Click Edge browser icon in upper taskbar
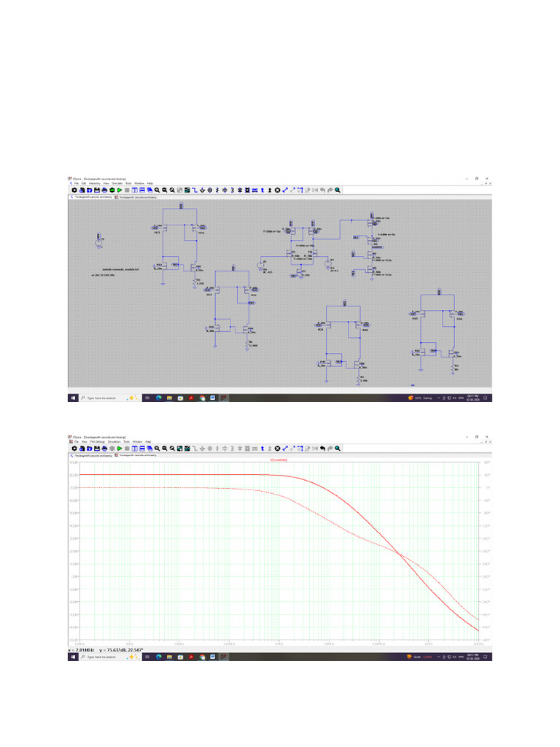 [158, 398]
